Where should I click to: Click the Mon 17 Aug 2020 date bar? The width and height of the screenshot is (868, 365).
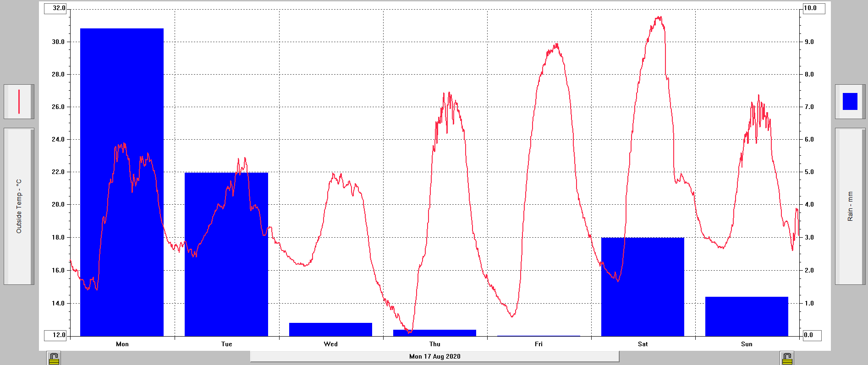pos(434,356)
